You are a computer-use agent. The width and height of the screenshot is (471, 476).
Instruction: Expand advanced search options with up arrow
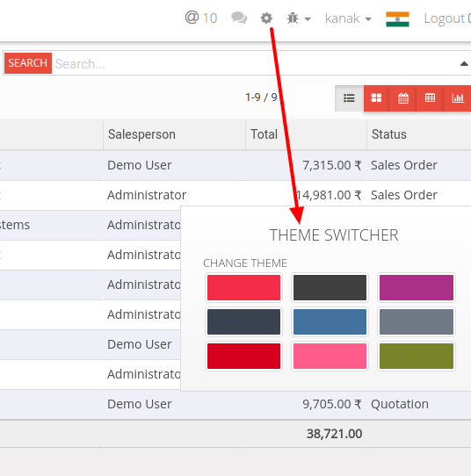coord(464,64)
